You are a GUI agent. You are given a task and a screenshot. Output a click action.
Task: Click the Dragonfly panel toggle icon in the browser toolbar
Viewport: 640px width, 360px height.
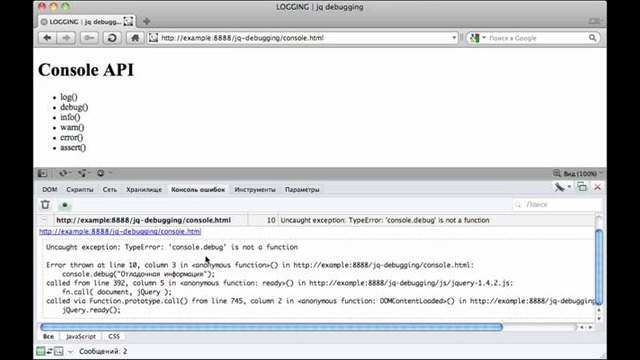point(42,173)
